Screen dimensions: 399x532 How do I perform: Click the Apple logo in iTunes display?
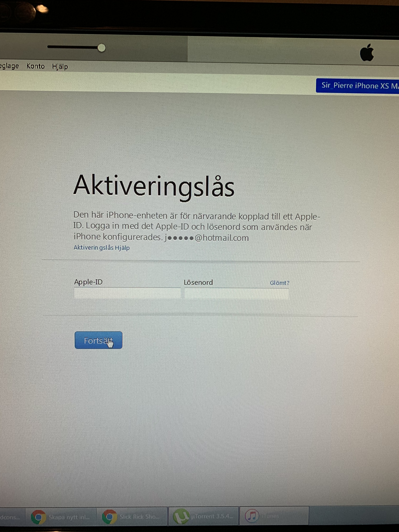point(367,52)
